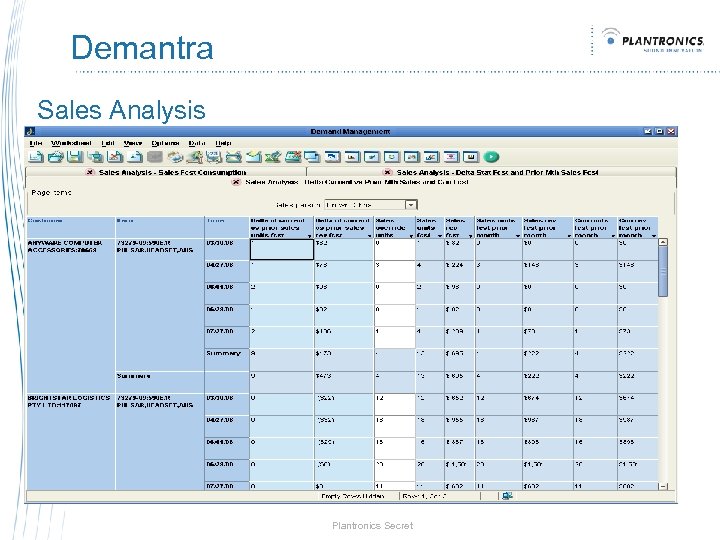
Task: Click the Item column header
Action: (x=160, y=227)
